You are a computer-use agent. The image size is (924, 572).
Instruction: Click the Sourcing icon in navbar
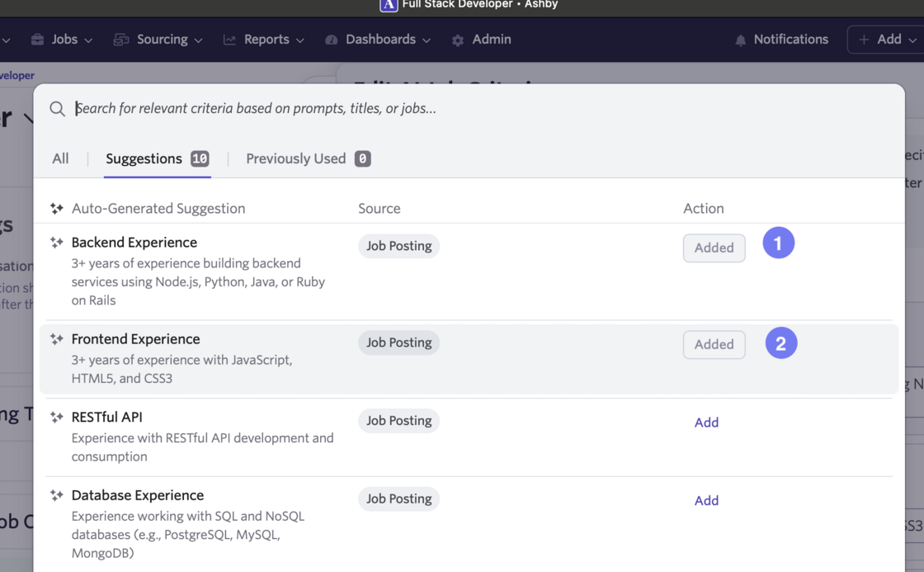coord(121,40)
